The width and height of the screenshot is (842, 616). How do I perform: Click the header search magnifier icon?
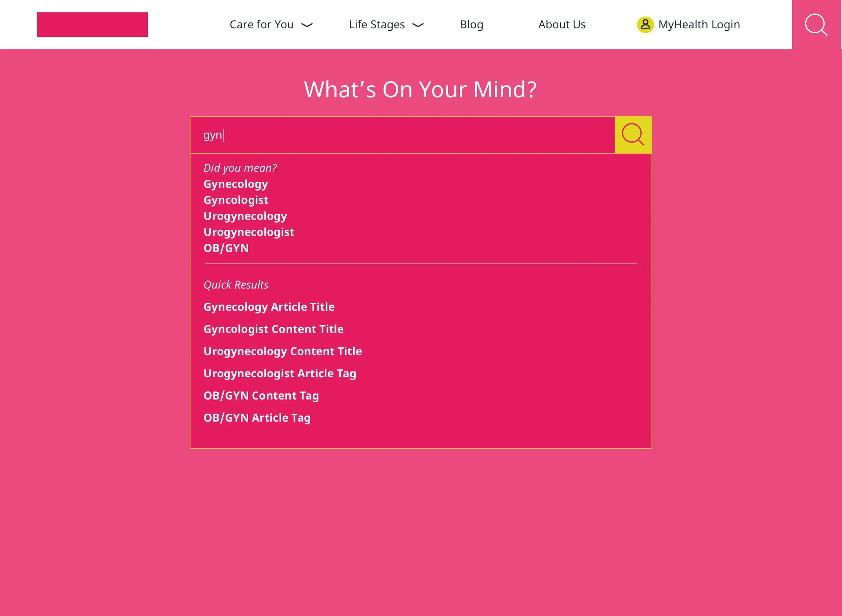point(816,25)
